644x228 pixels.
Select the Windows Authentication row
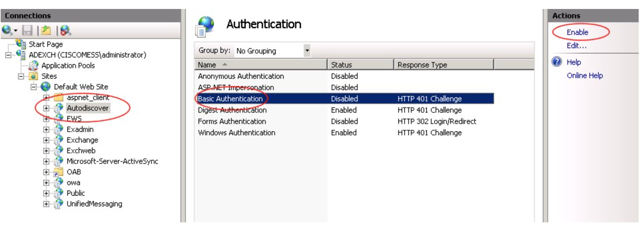tap(236, 133)
